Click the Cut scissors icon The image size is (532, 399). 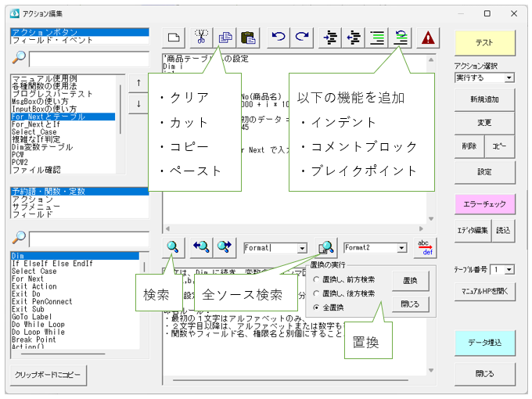pos(201,37)
